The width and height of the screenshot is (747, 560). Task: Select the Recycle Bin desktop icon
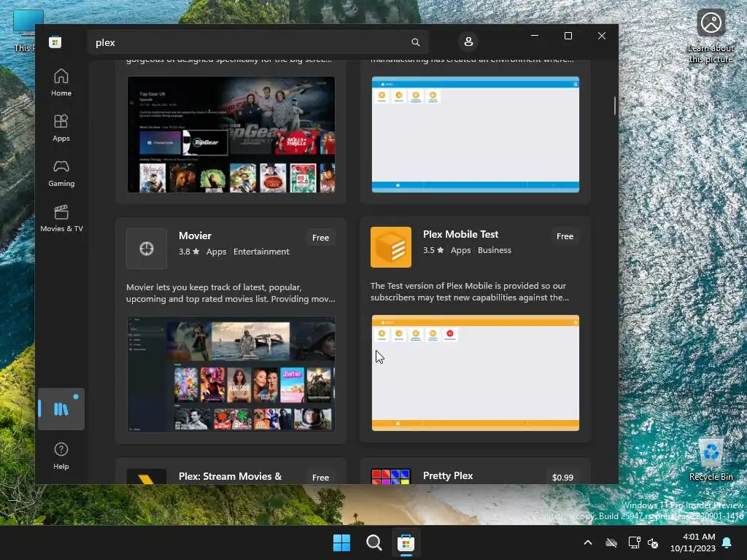tap(711, 459)
